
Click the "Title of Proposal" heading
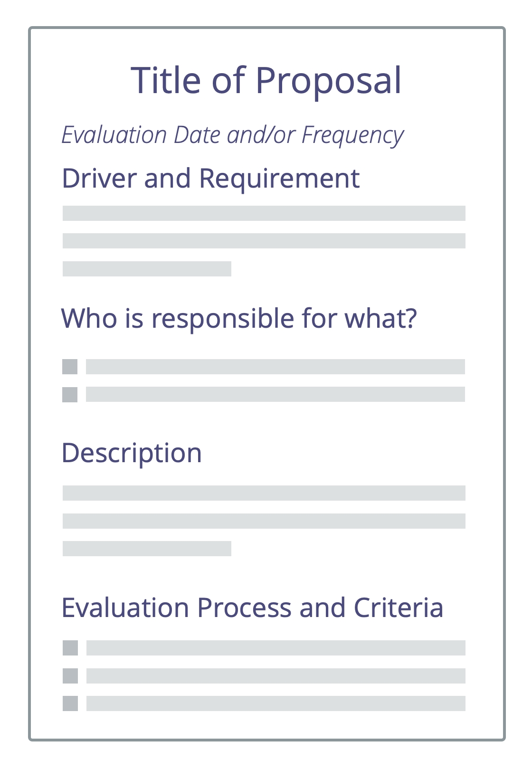coord(266,80)
